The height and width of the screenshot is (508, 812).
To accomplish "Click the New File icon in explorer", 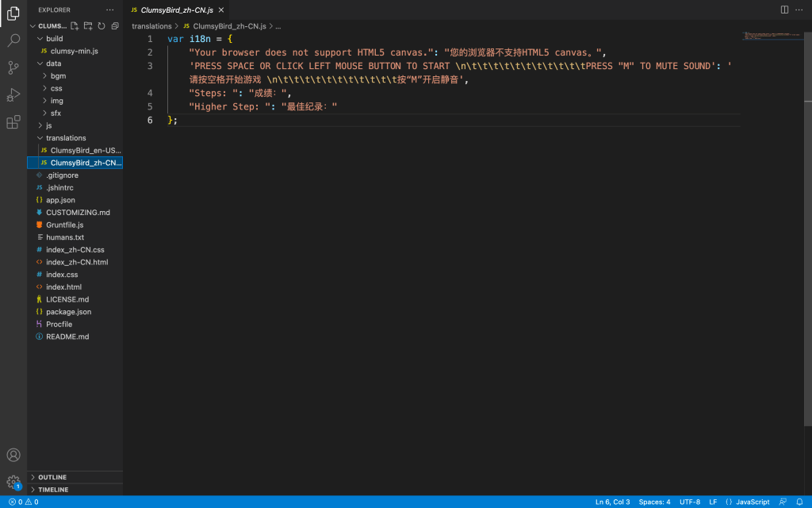I will click(x=75, y=26).
